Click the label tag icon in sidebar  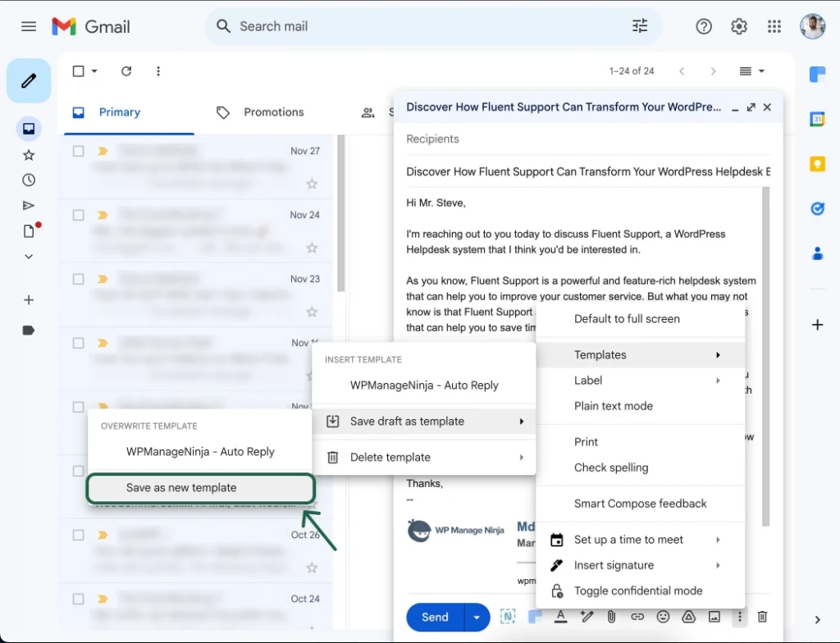(29, 330)
